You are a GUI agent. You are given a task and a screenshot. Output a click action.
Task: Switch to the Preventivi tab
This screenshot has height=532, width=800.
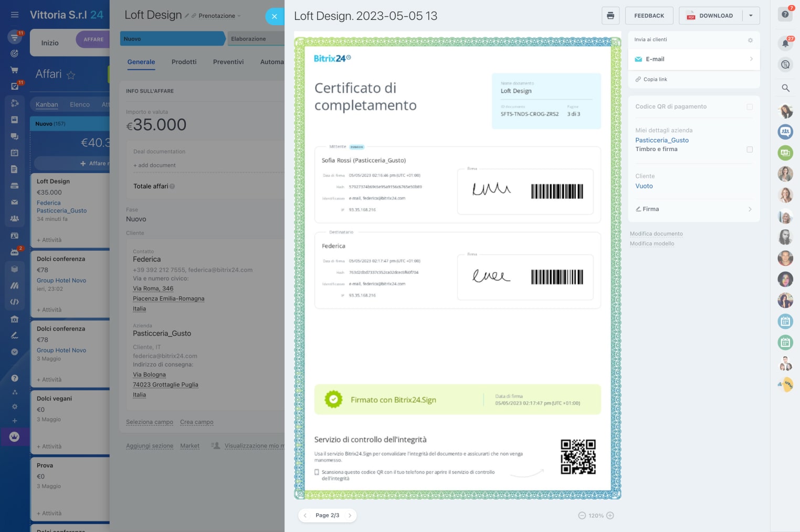point(228,62)
